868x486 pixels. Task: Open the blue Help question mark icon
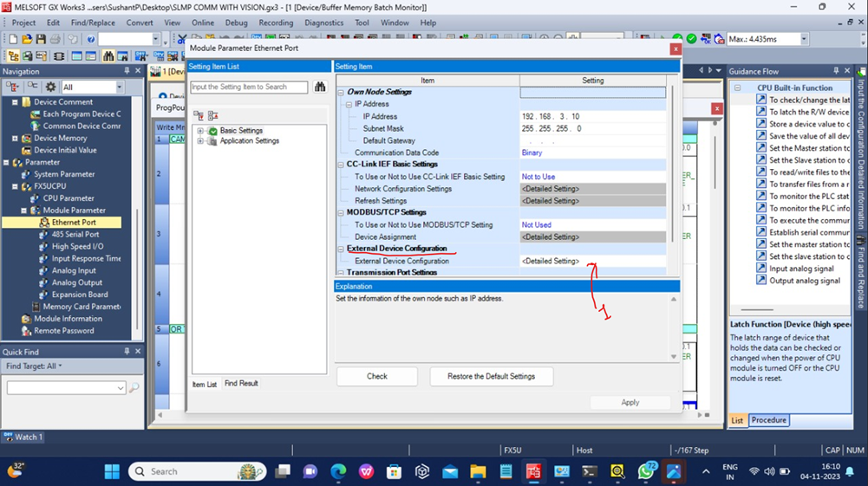click(91, 39)
